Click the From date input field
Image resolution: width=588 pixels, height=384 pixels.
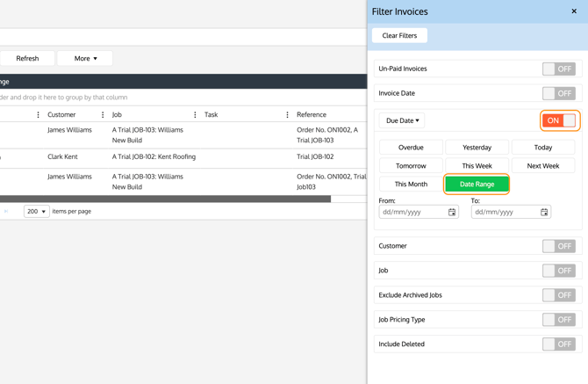pyautogui.click(x=412, y=213)
